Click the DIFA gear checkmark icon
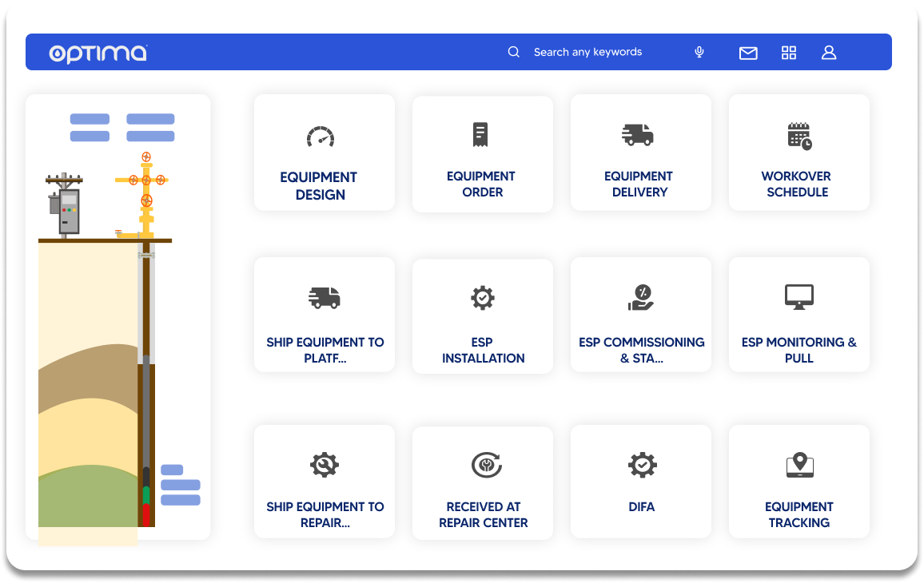The height and width of the screenshot is (583, 924). coord(643,465)
